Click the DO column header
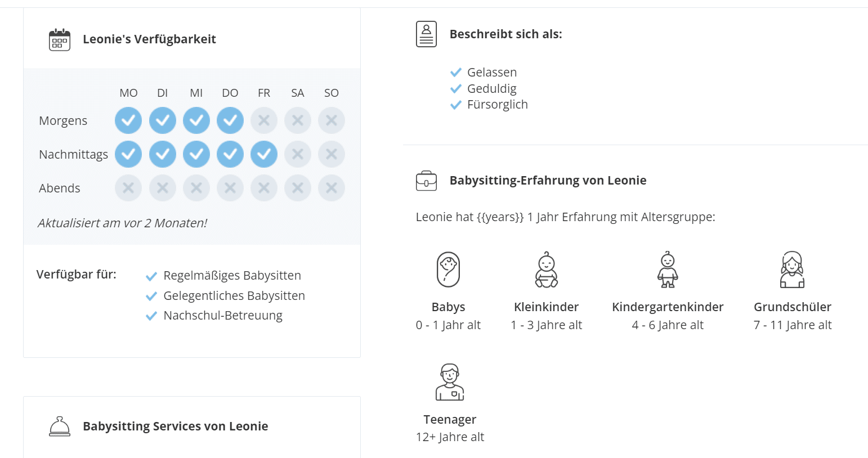 [230, 93]
